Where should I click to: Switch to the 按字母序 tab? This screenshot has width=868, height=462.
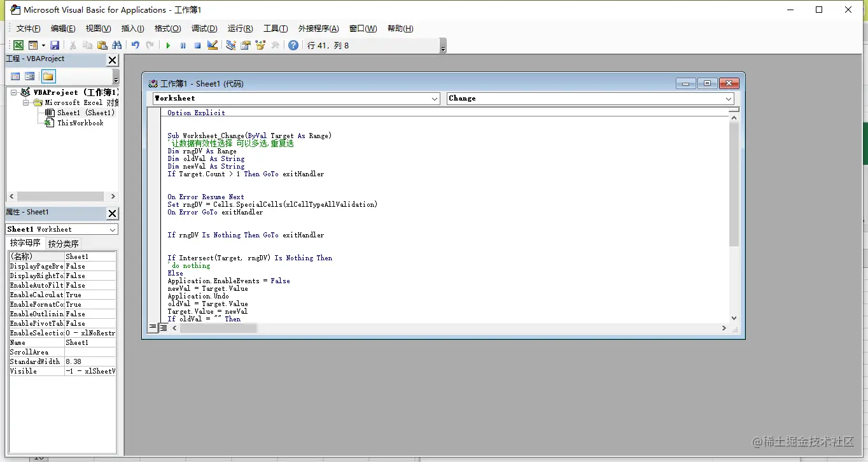[x=25, y=243]
